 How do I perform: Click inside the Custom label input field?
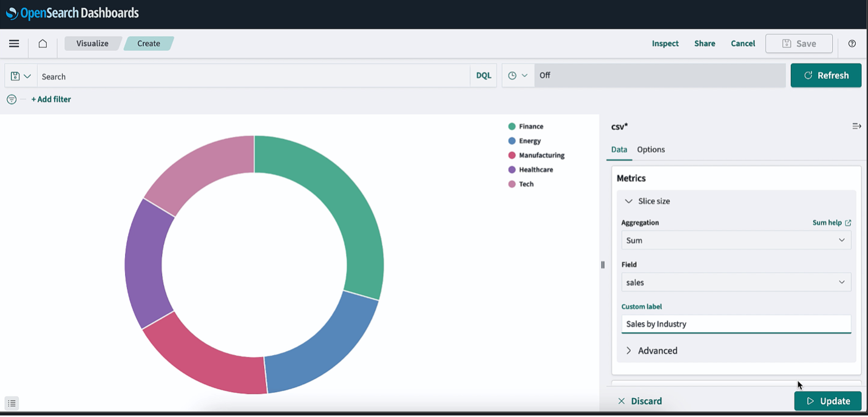pos(736,324)
